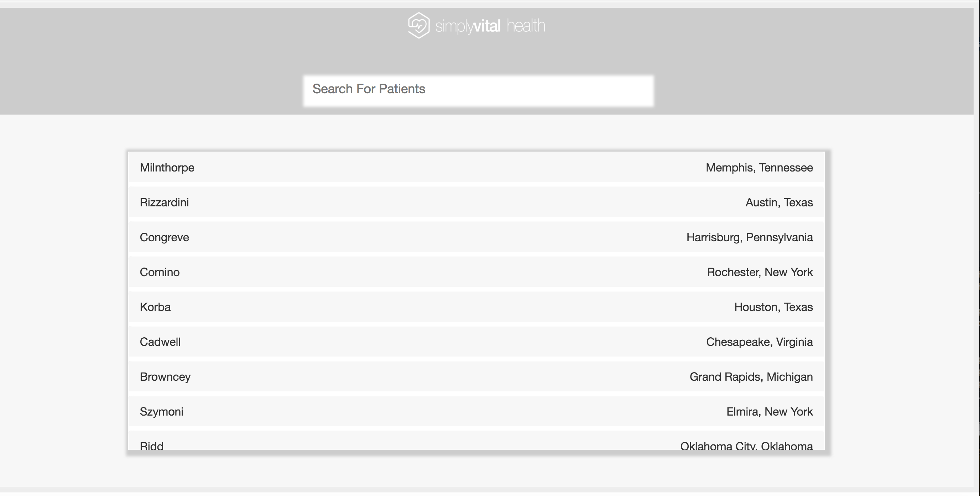
Task: Open Cadwell's patient details
Action: 160,342
